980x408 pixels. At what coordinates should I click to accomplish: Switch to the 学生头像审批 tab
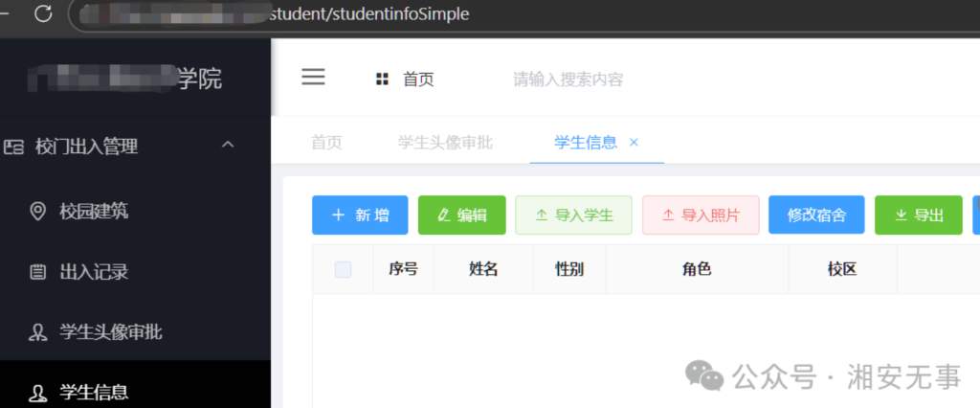[445, 143]
